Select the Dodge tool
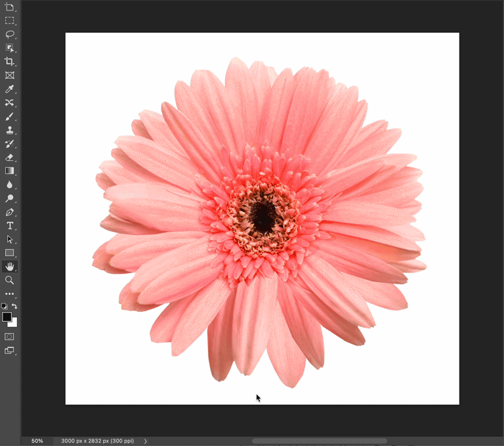Viewport: 504px width, 446px height. (x=10, y=198)
